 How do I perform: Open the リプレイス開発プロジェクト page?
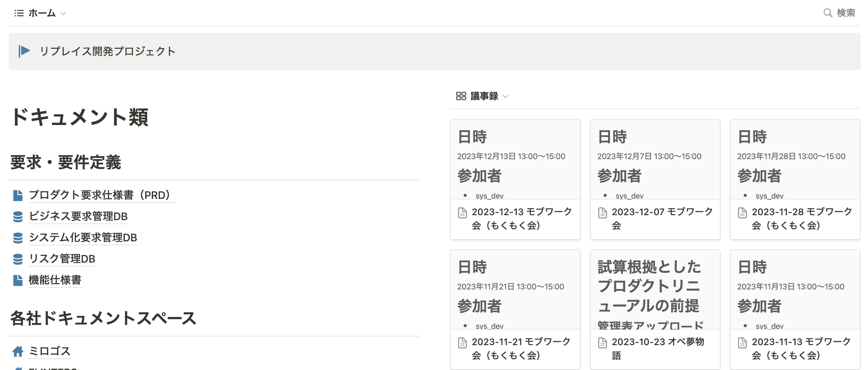click(107, 51)
